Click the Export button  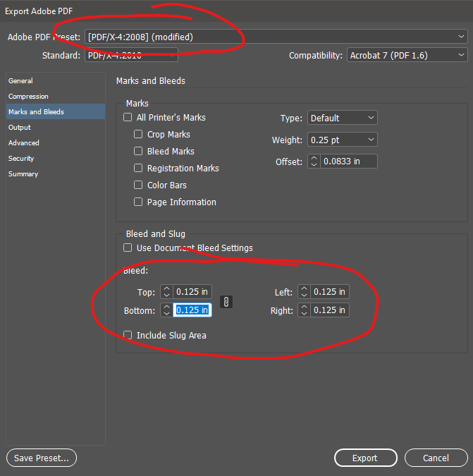364,458
